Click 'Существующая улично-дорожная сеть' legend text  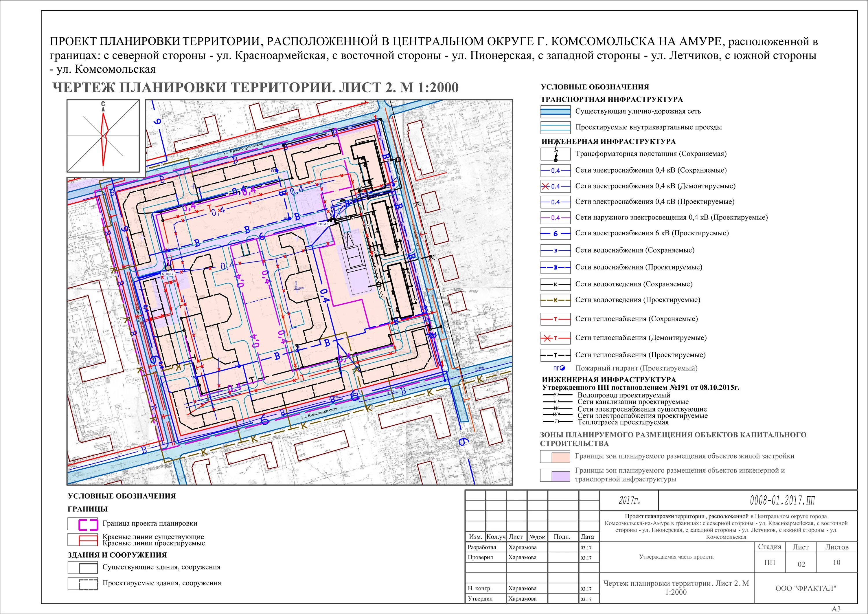click(x=638, y=111)
